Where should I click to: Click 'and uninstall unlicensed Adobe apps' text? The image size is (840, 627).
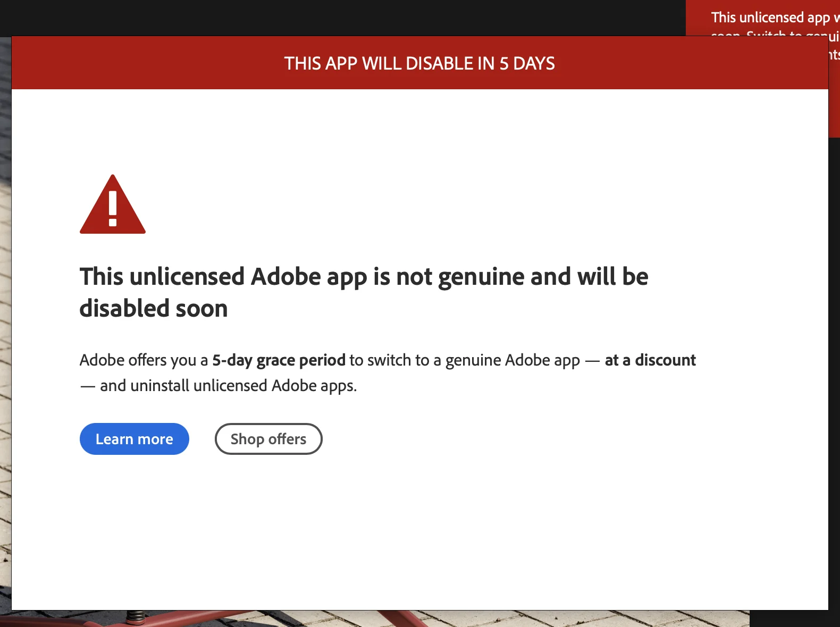tap(228, 386)
